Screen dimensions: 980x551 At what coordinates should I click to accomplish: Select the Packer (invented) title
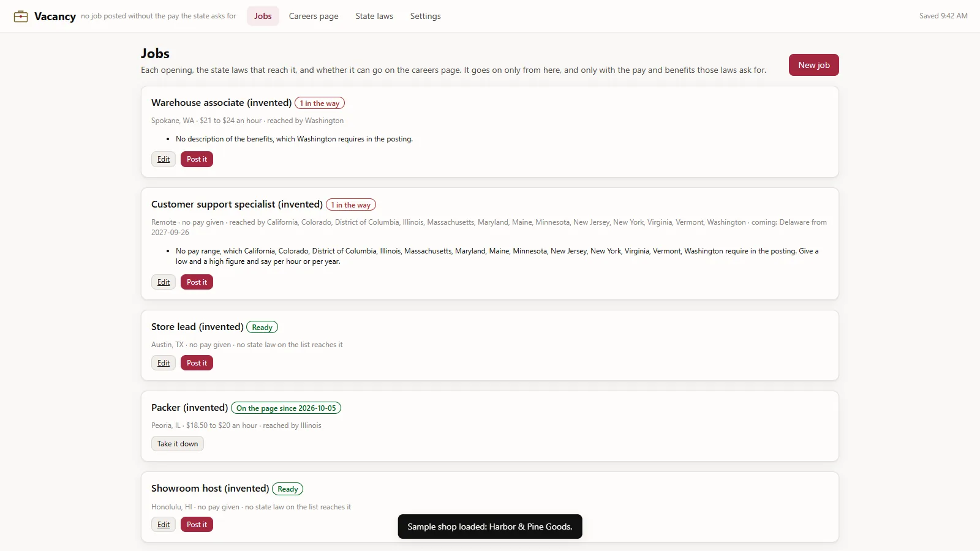point(190,408)
